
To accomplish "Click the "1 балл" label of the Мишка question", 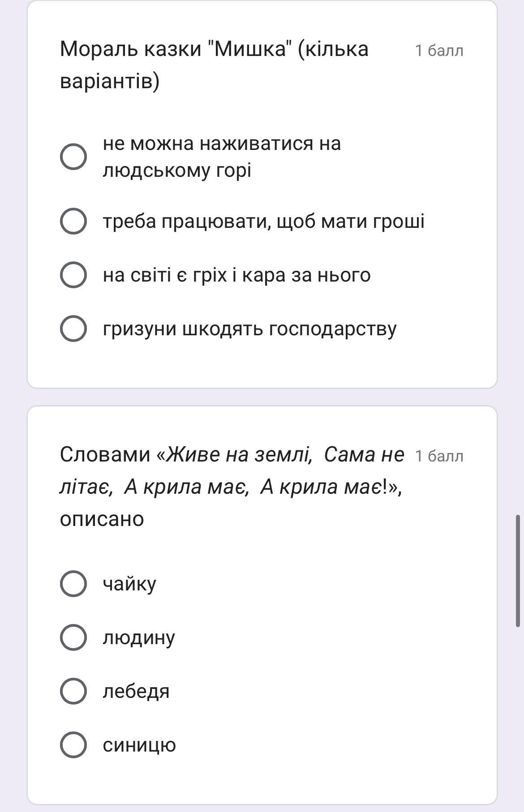I will coord(439,51).
